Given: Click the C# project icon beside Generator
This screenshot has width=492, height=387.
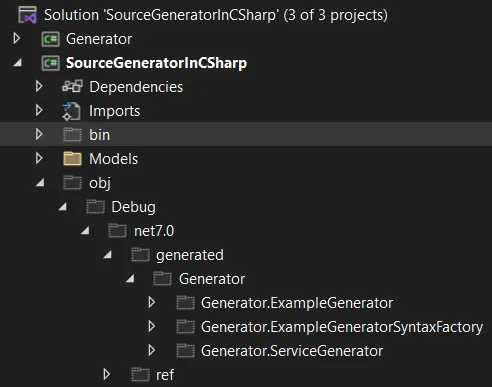Looking at the screenshot, I should point(50,39).
